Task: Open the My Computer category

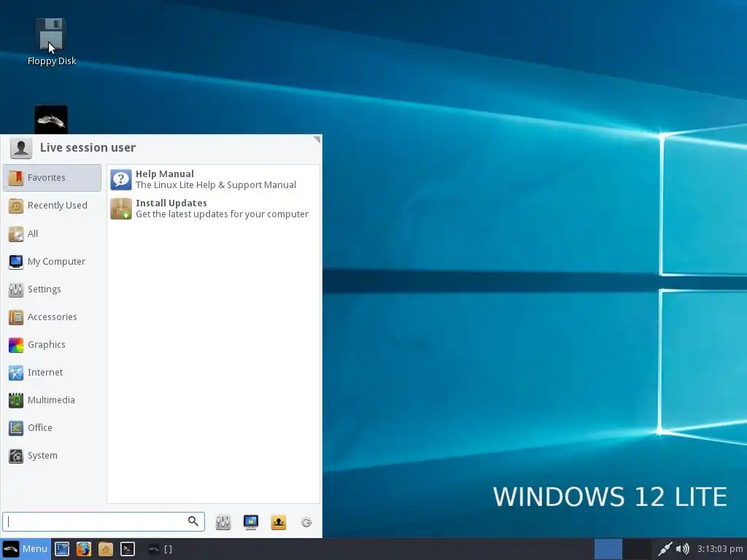Action: tap(52, 262)
